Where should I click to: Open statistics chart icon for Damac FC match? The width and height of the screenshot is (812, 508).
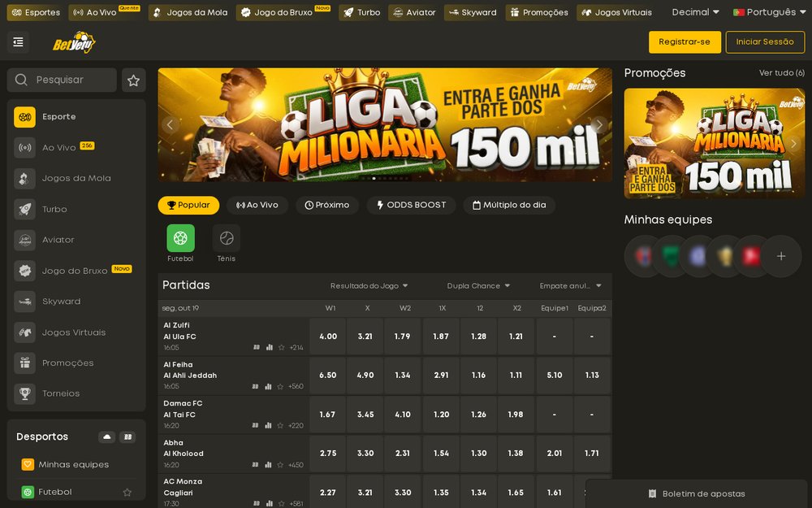268,426
